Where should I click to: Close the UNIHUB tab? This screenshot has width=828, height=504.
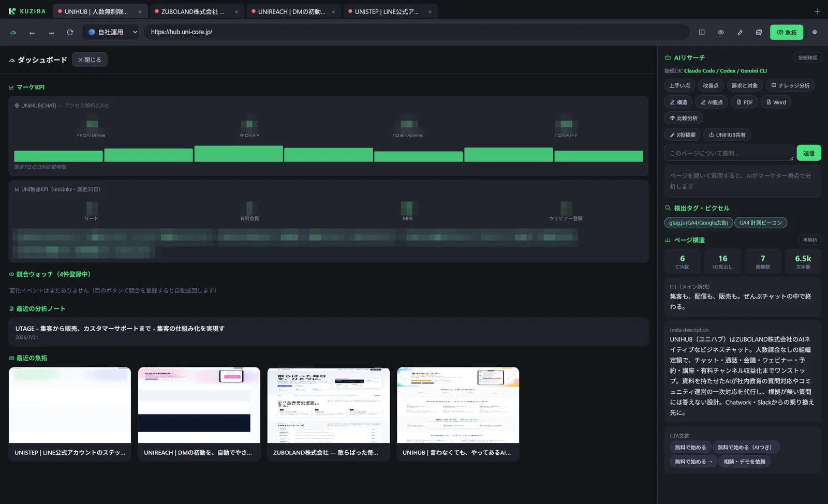coord(140,11)
